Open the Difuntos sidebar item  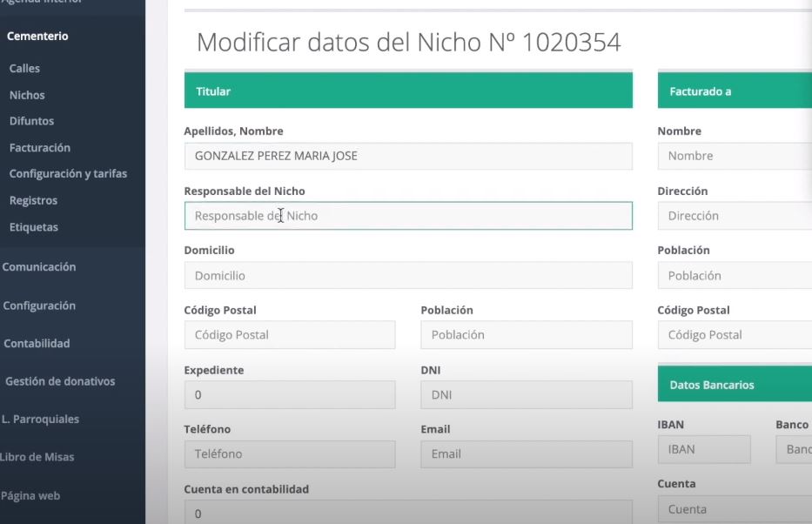31,121
